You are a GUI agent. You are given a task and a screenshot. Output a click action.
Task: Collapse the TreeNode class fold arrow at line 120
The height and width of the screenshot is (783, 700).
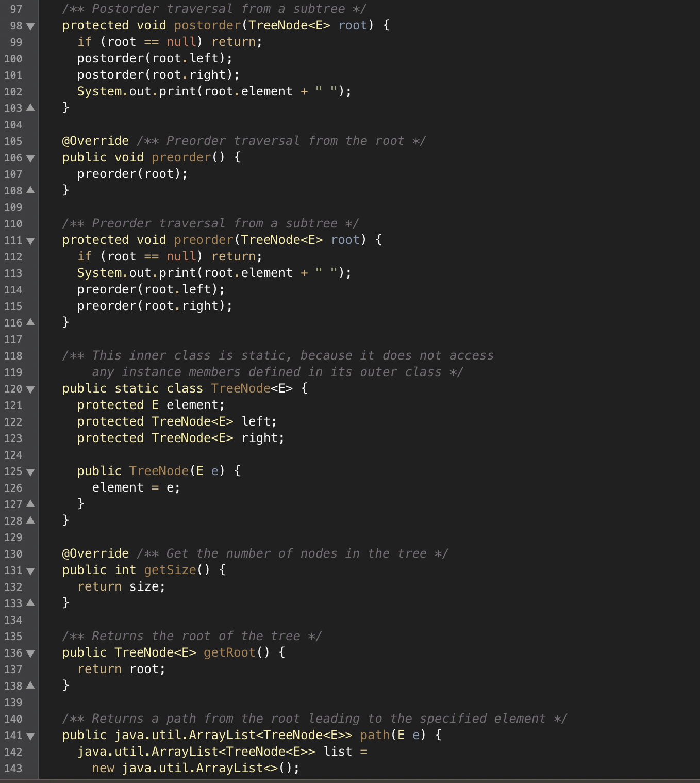pos(30,389)
